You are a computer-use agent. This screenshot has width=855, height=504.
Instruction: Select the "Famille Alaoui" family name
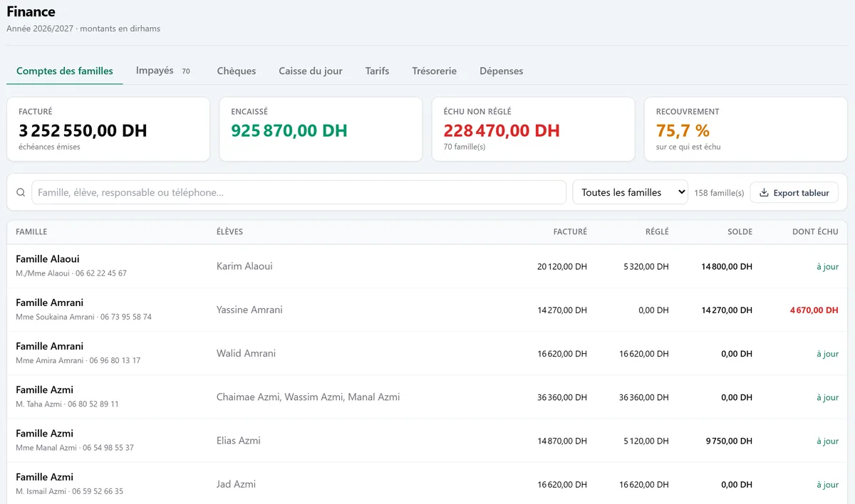tap(48, 259)
